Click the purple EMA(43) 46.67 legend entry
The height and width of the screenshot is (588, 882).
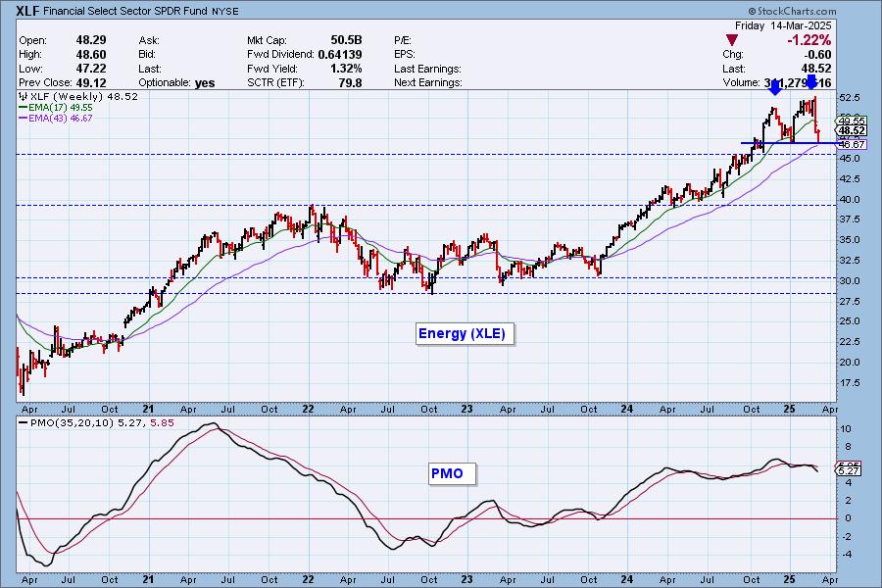pyautogui.click(x=56, y=119)
